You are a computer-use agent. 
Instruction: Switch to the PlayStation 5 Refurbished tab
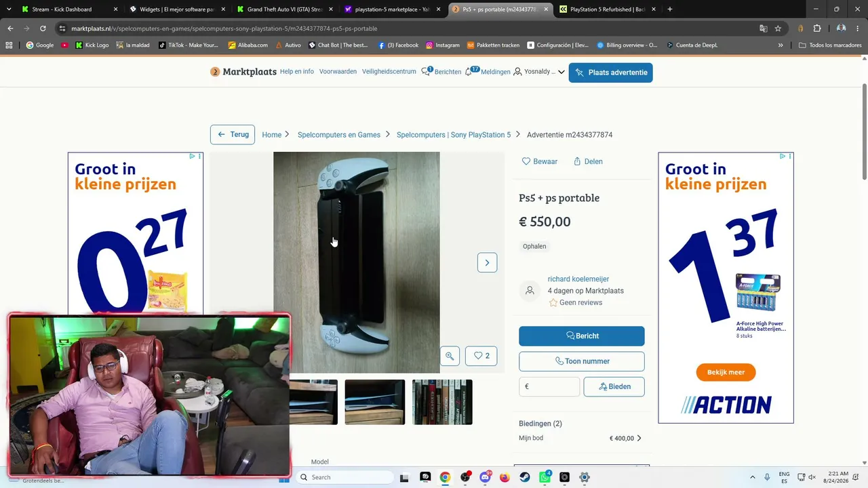(608, 9)
